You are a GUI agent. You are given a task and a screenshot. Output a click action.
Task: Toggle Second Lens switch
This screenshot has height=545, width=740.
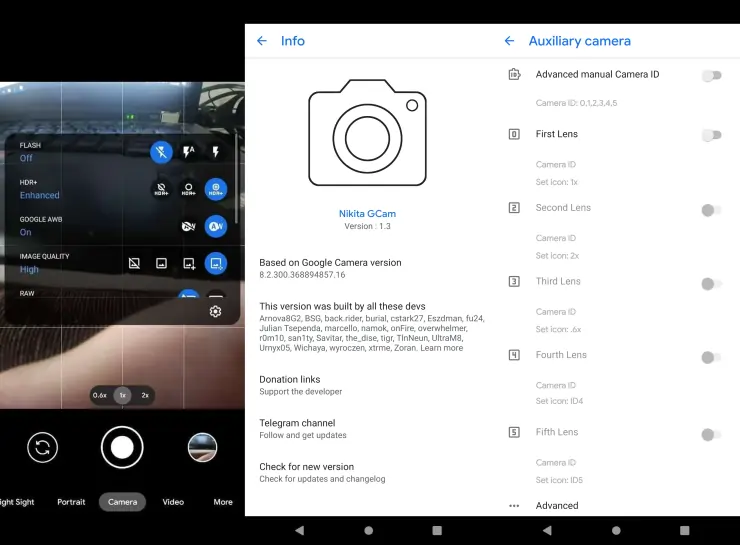(712, 210)
